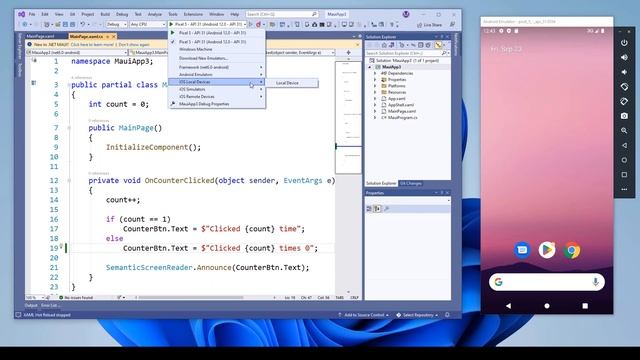Click the emulator zoom magnifier icon

tap(624, 131)
